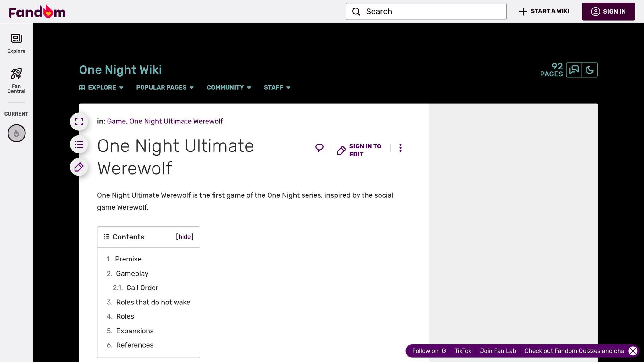This screenshot has width=644, height=362.
Task: Click the search magnifier icon
Action: 356,12
